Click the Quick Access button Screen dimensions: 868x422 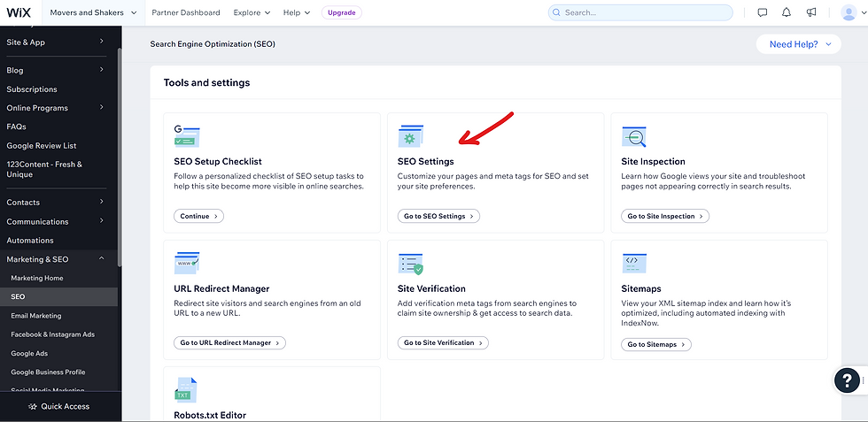(x=58, y=406)
